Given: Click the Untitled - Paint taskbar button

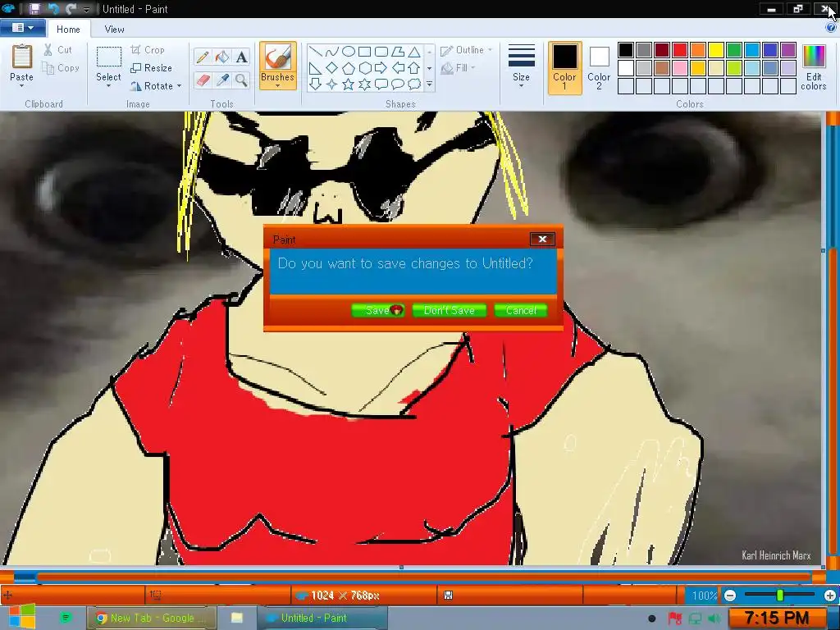Looking at the screenshot, I should [322, 618].
